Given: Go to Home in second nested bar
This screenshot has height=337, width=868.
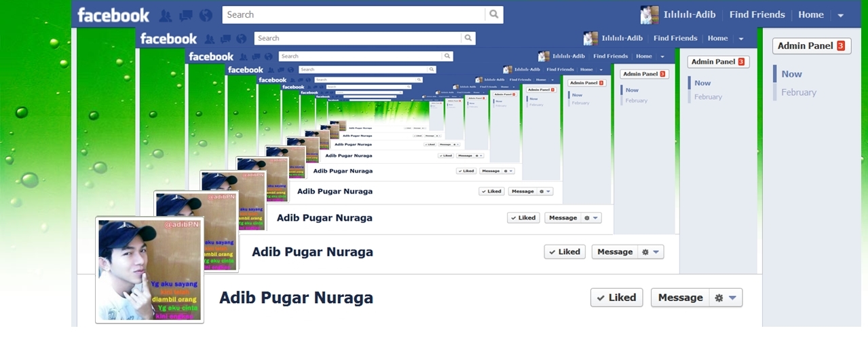Looking at the screenshot, I should 717,39.
